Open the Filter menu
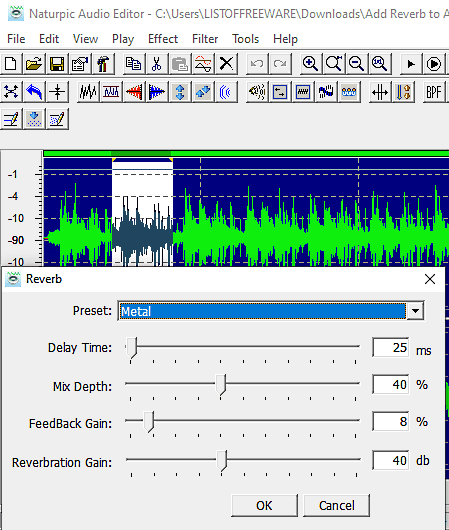Image resolution: width=449 pixels, height=530 pixels. (205, 39)
